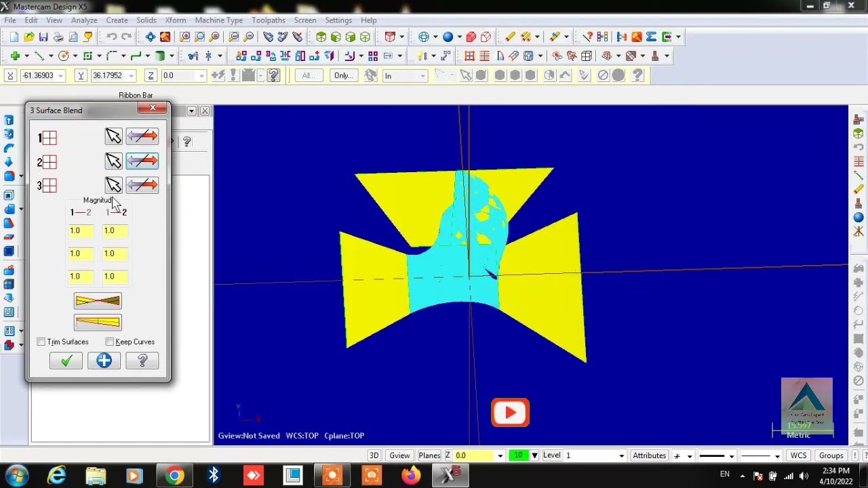
Task: Open the Z coordinate dropdown
Action: (201, 75)
